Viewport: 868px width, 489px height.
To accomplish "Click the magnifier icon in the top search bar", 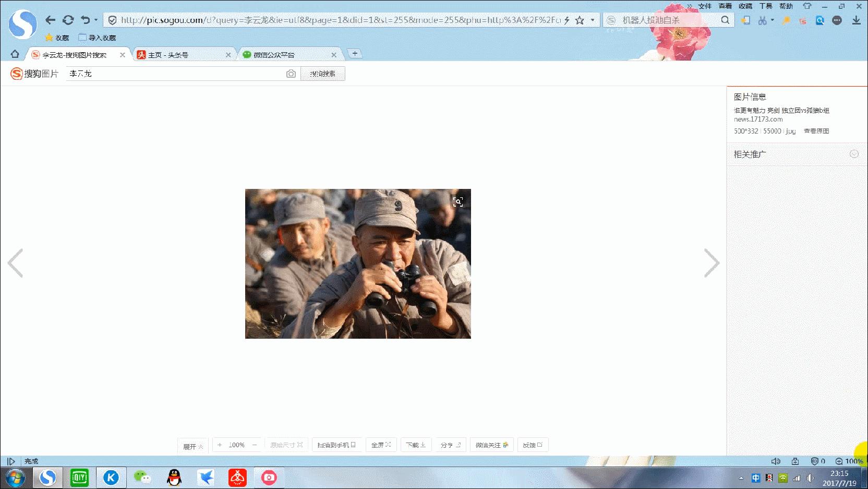I will 725,20.
